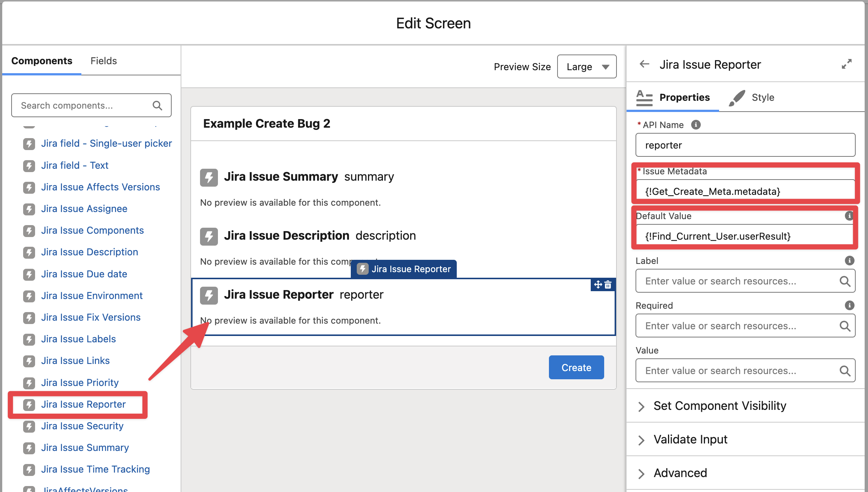
Task: Click the Default Value info icon
Action: pyautogui.click(x=849, y=216)
